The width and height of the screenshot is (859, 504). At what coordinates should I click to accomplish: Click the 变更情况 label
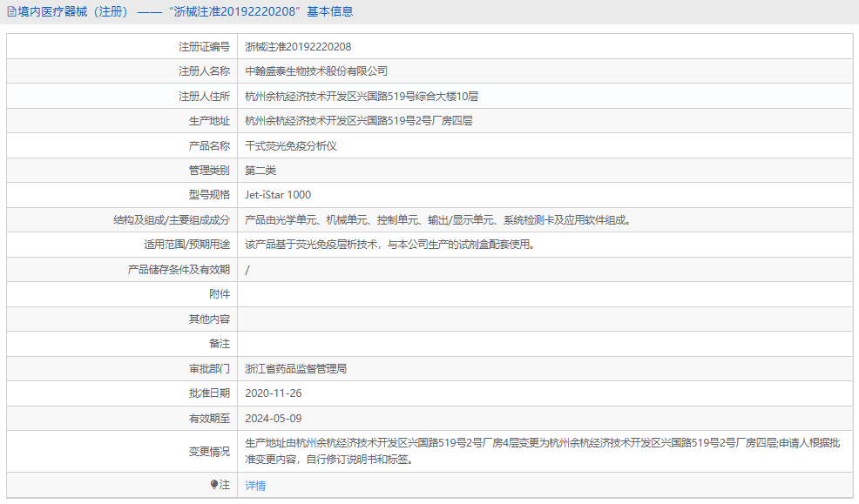coord(209,452)
